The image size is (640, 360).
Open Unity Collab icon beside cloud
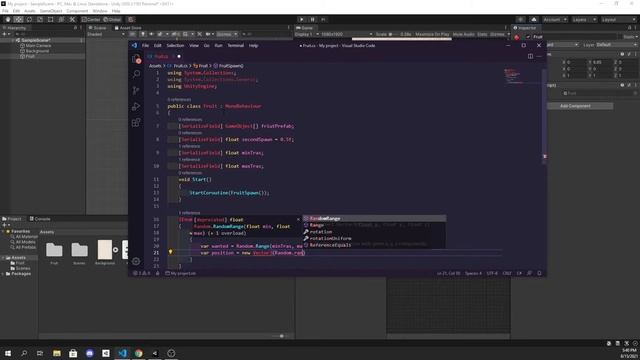(520, 20)
